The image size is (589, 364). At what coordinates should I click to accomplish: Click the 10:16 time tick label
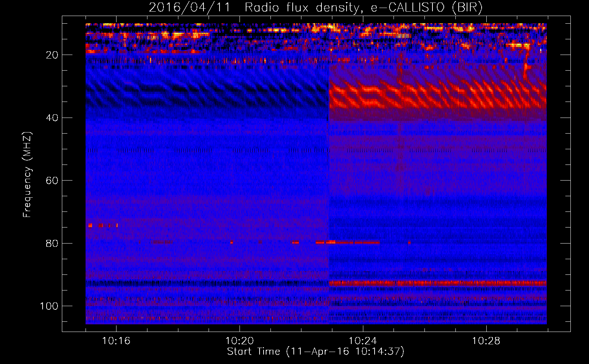coord(116,341)
